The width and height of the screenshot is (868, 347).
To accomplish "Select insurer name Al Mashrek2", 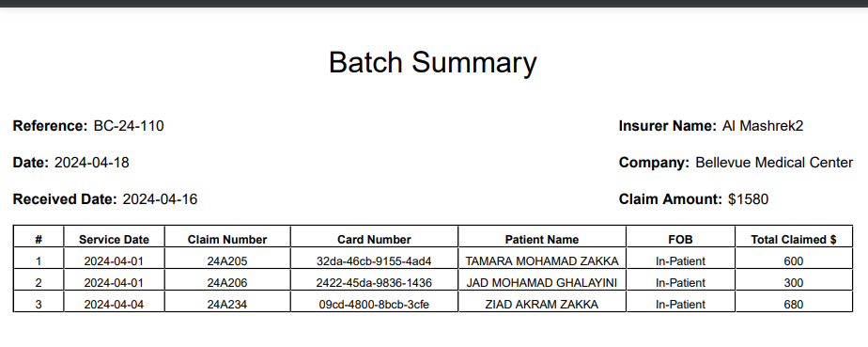I will 762,126.
